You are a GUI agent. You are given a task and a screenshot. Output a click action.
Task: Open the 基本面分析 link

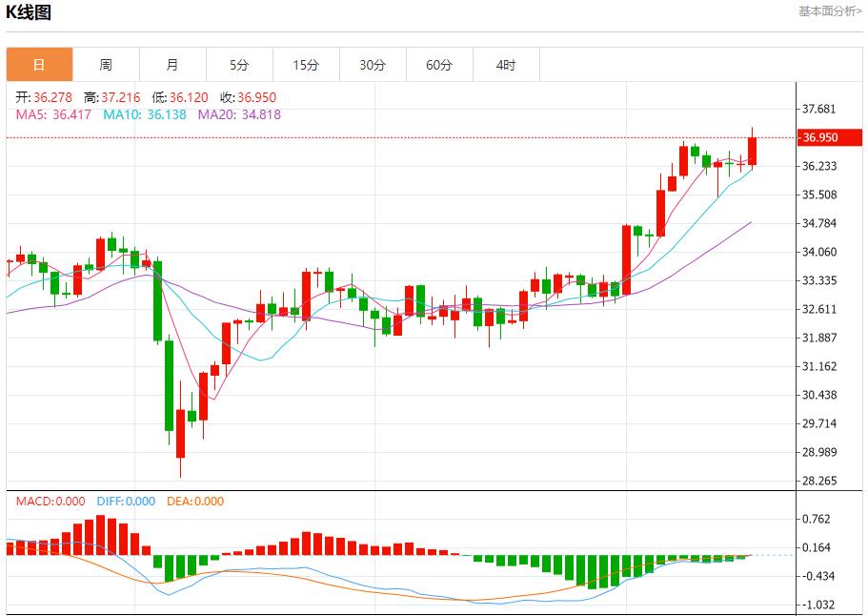(829, 11)
